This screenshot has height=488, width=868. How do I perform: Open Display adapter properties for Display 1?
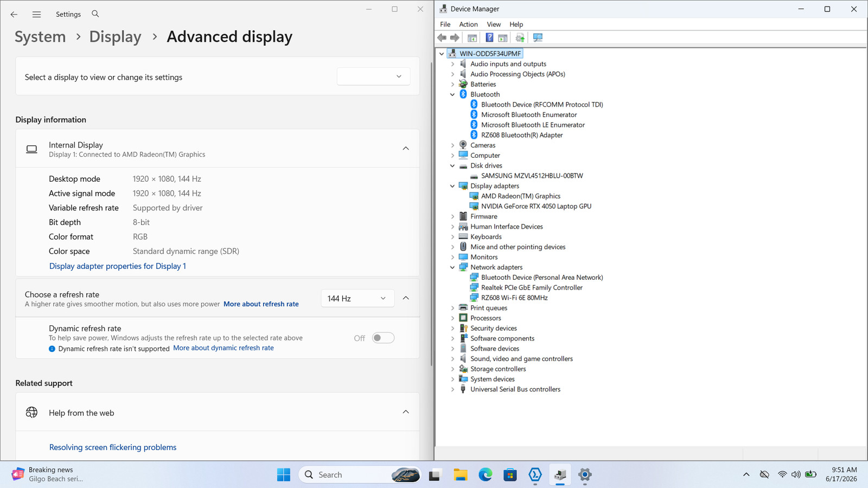[118, 266]
